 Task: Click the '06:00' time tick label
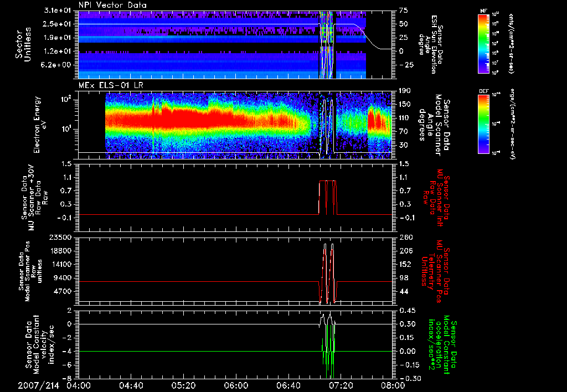(x=236, y=385)
